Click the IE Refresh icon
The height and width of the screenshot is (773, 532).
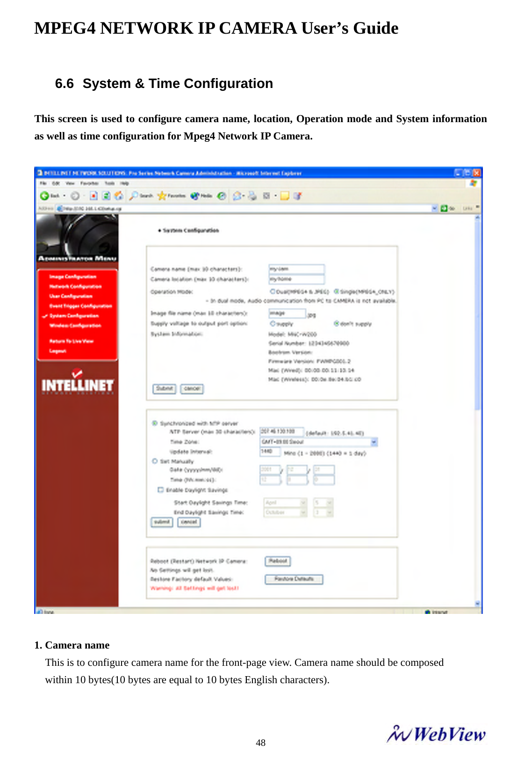coord(107,196)
